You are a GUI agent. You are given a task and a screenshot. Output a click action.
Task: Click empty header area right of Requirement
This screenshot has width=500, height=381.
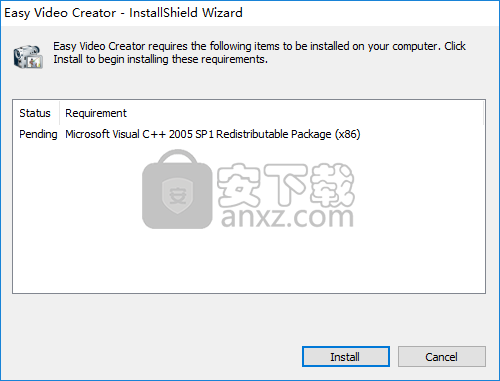[305, 113]
